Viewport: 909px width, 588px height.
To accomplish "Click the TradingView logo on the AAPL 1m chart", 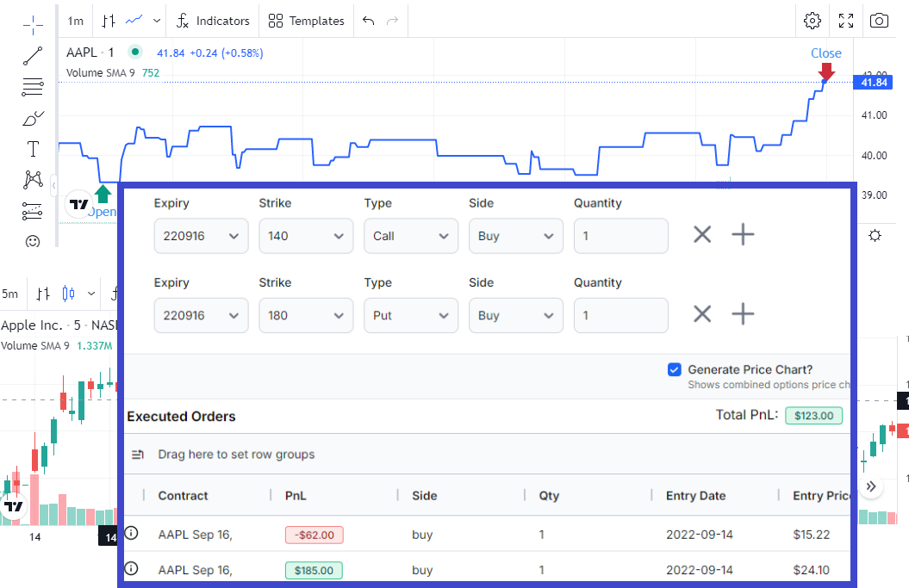I will pyautogui.click(x=79, y=204).
